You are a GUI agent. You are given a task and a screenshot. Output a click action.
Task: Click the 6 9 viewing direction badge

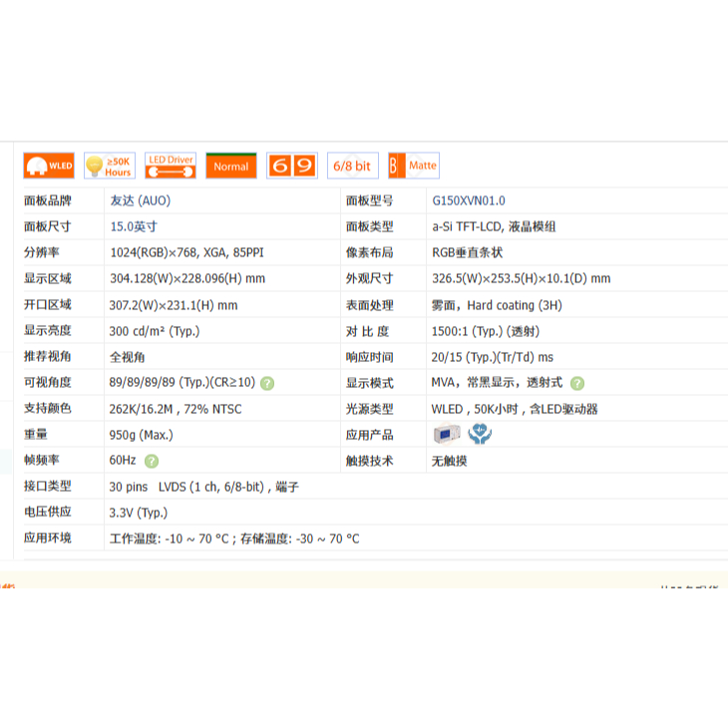[291, 166]
